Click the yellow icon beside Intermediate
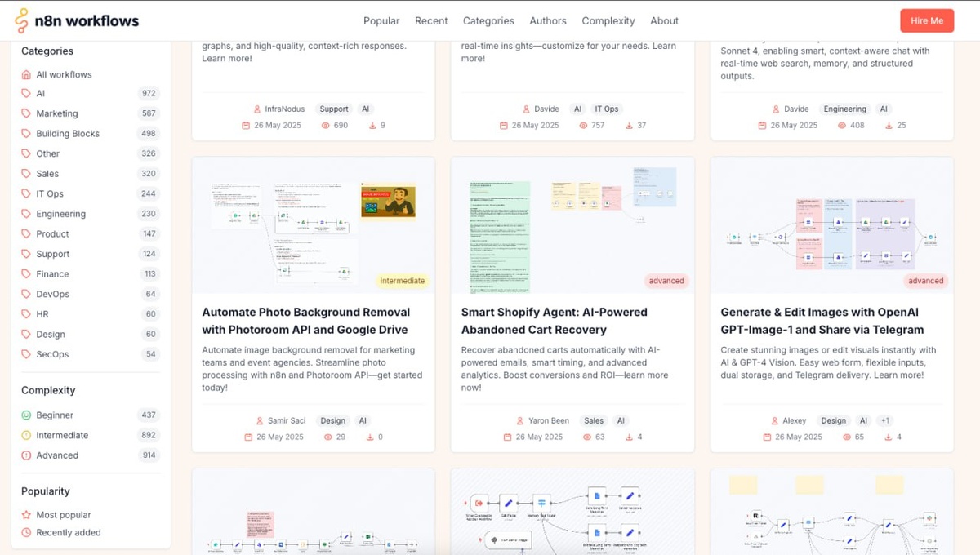 pos(27,435)
